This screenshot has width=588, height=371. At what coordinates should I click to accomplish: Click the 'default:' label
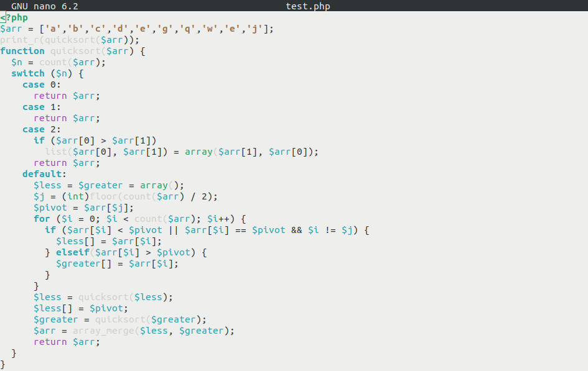tap(44, 175)
